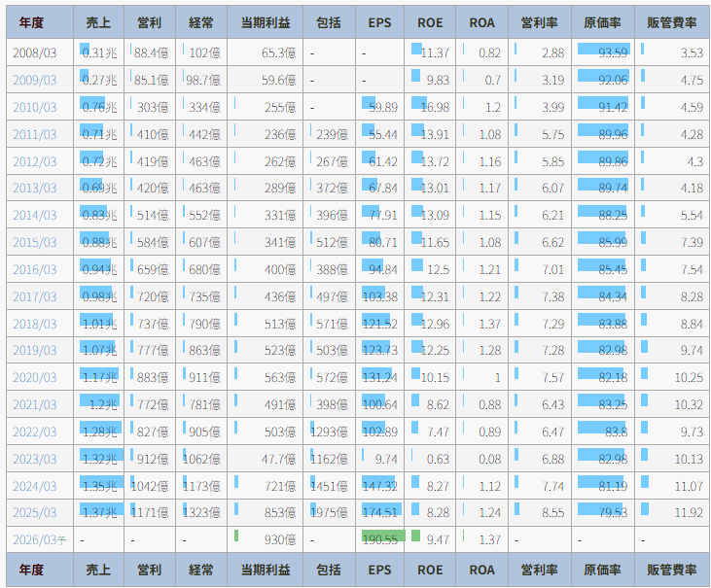Open the 2012/03 fiscal year link
Image resolution: width=711 pixels, height=588 pixels.
[35, 161]
